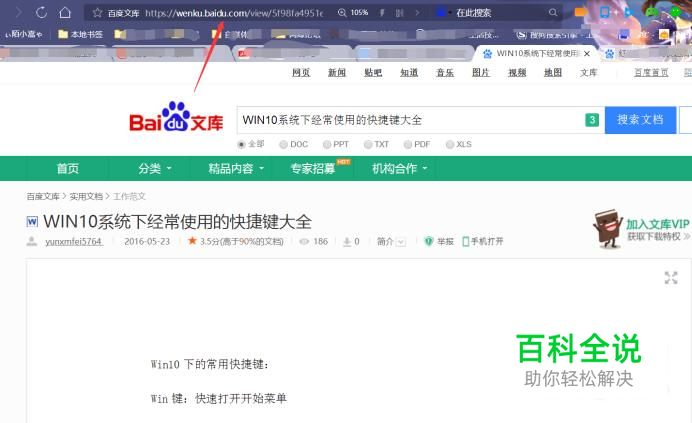Click the forward navigation arrow

[19, 13]
